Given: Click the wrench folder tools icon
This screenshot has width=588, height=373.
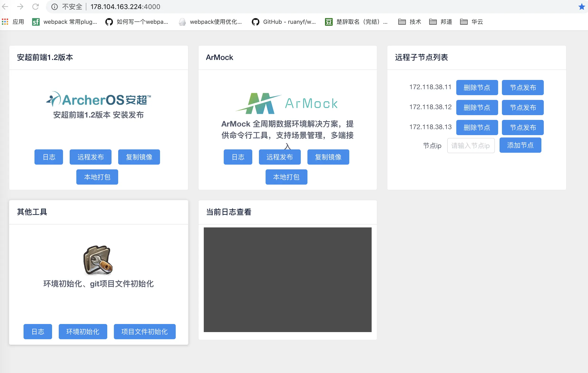Looking at the screenshot, I should pyautogui.click(x=98, y=260).
